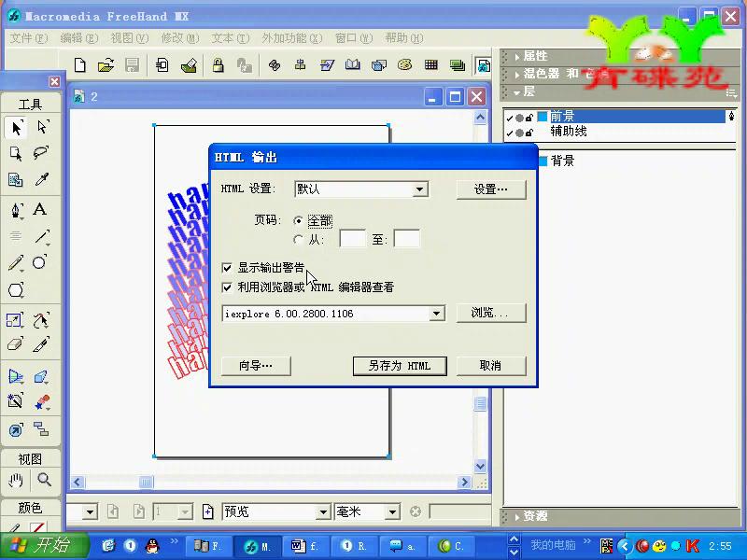Open the 毫米 units dropdown
747x560 pixels.
point(392,511)
